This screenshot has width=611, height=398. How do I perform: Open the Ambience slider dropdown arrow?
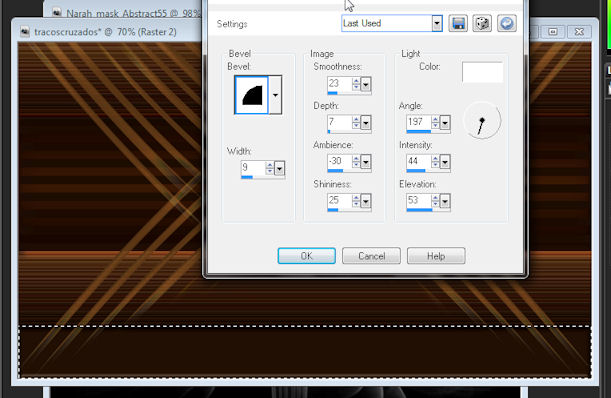pyautogui.click(x=366, y=162)
